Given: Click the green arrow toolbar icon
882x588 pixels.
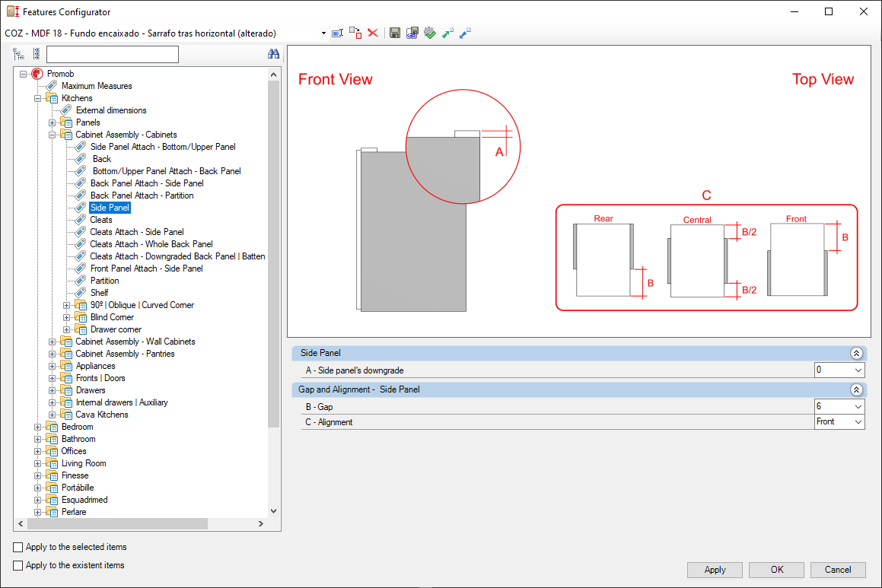Looking at the screenshot, I should (x=447, y=33).
